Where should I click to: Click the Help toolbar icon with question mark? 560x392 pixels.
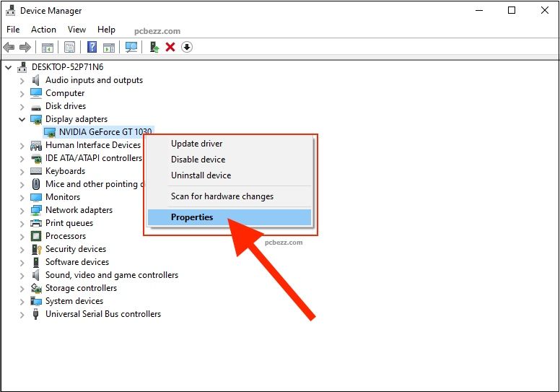tap(92, 47)
